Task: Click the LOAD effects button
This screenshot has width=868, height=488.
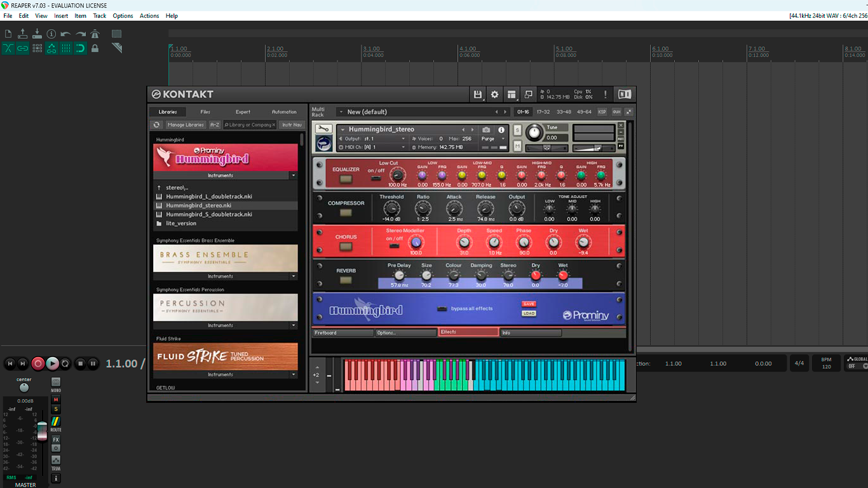Action: point(529,313)
